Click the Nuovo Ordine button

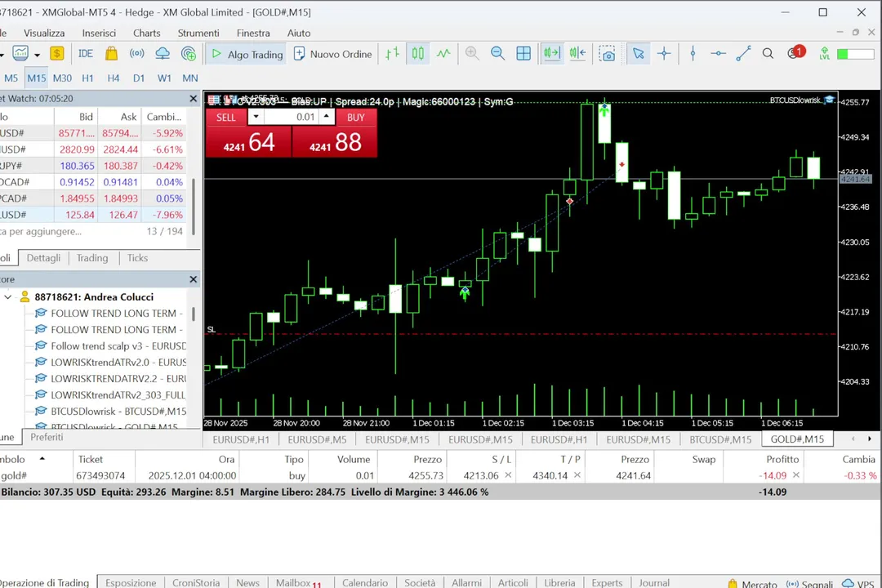click(333, 54)
